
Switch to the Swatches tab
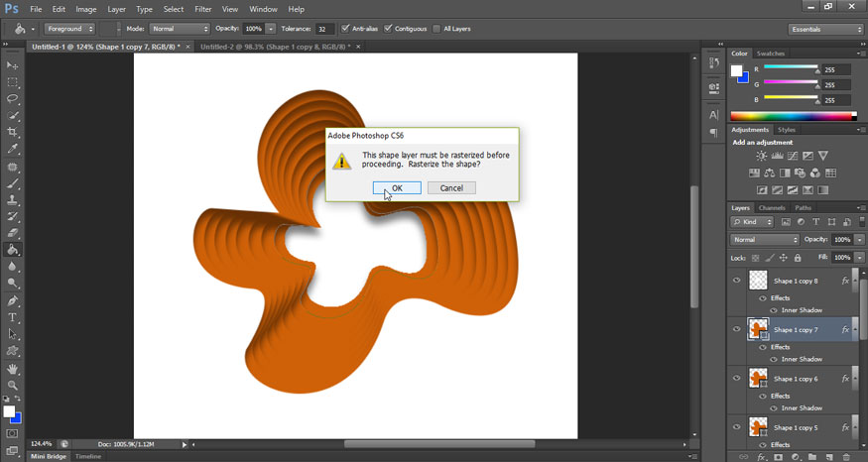771,54
